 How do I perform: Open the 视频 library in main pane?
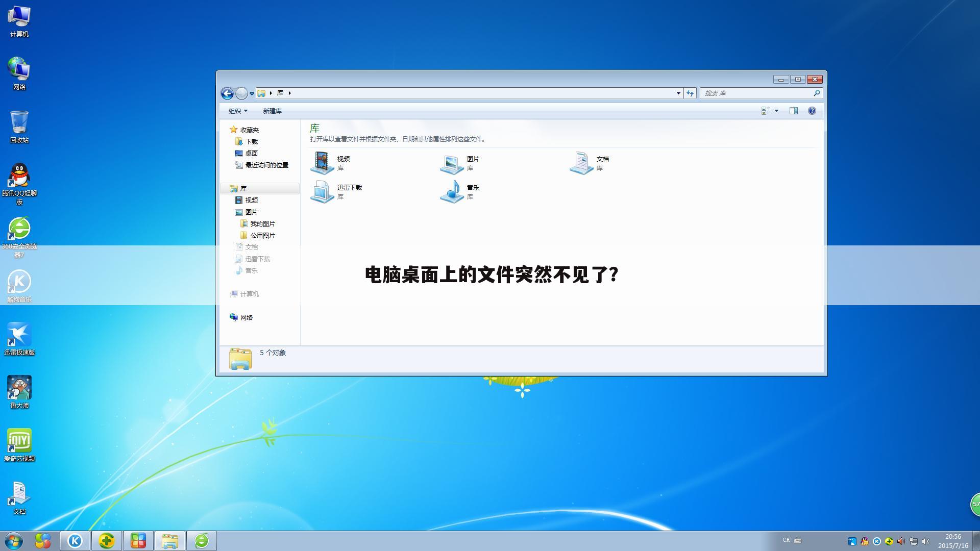click(x=331, y=163)
